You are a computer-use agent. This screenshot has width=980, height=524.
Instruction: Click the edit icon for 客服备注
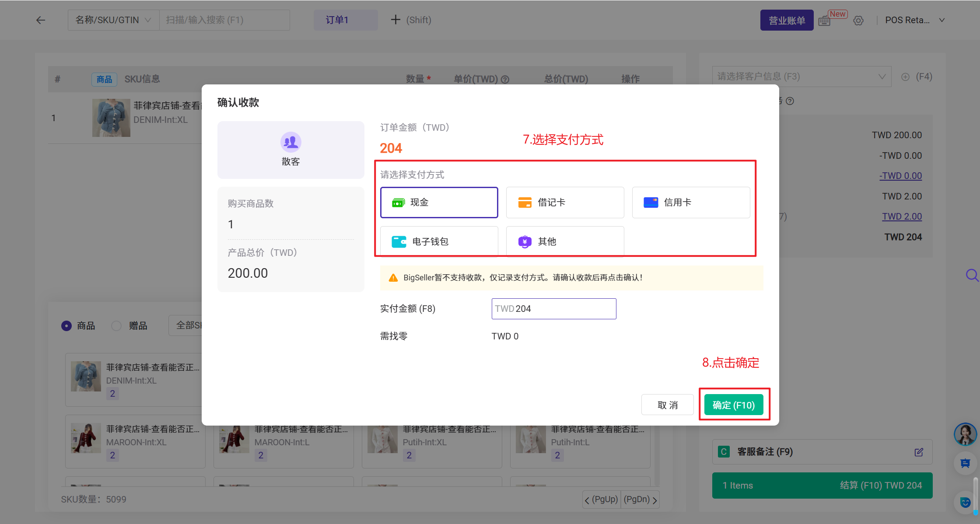point(919,452)
